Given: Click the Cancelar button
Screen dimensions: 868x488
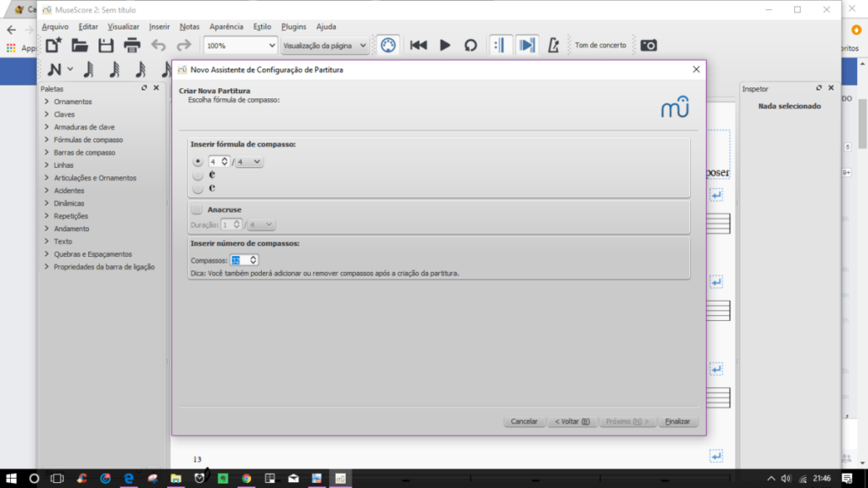Looking at the screenshot, I should (524, 421).
